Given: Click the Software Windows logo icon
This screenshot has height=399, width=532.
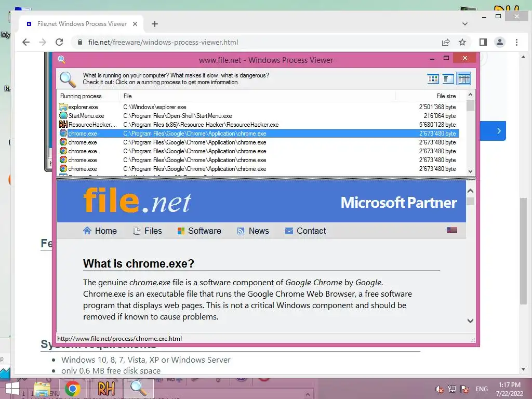Looking at the screenshot, I should 181,231.
